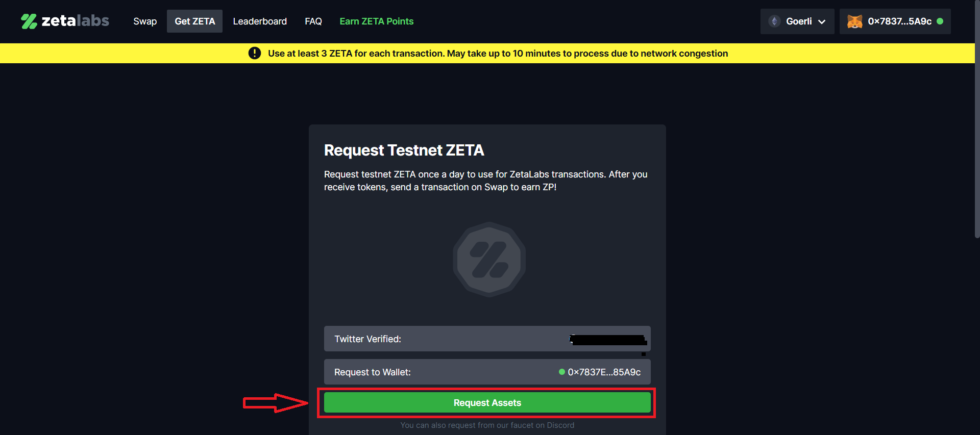The height and width of the screenshot is (435, 980).
Task: Open the Leaderboard page
Action: 260,21
